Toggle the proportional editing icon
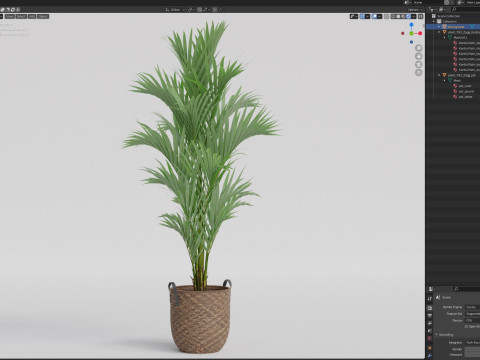This screenshot has height=360, width=480. pos(215,10)
